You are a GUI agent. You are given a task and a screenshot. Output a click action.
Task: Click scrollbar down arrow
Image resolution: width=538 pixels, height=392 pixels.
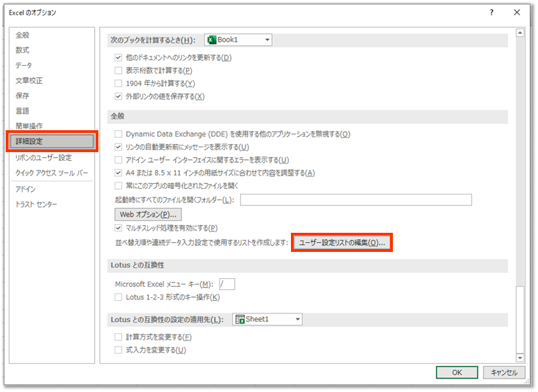click(520, 358)
